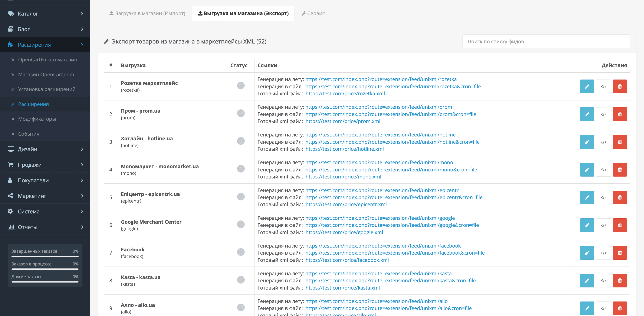Open ready file link price/hotline.xml
Screen dimensions: 644x316
[345, 149]
